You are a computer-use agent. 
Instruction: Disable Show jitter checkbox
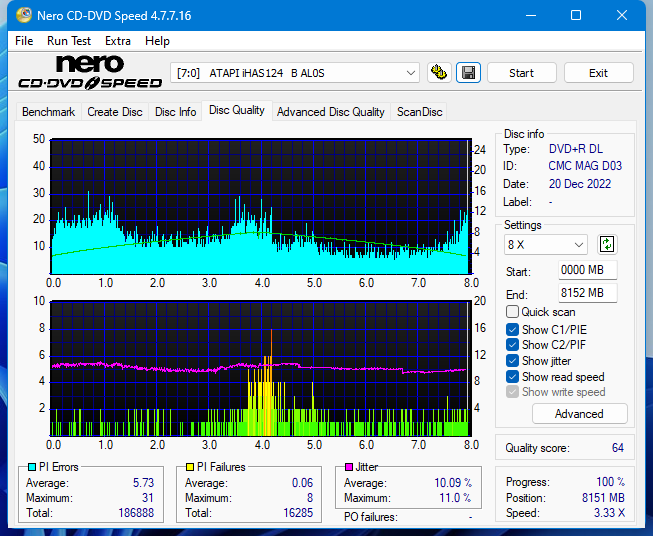pyautogui.click(x=512, y=361)
